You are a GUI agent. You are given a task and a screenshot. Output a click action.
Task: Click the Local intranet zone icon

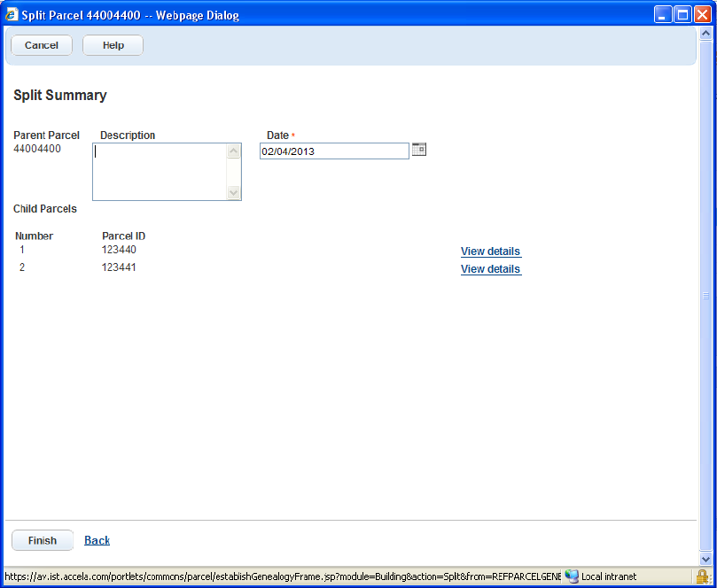(571, 576)
